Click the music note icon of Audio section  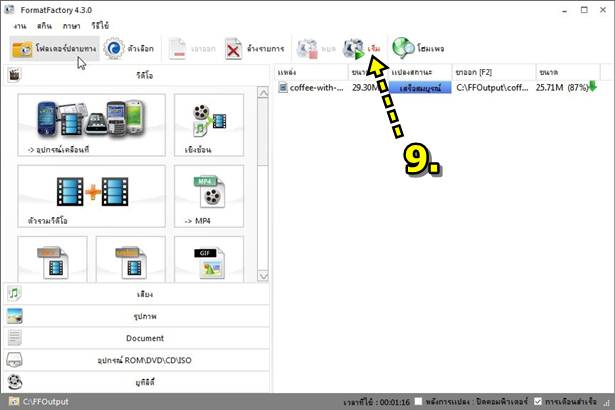point(14,293)
